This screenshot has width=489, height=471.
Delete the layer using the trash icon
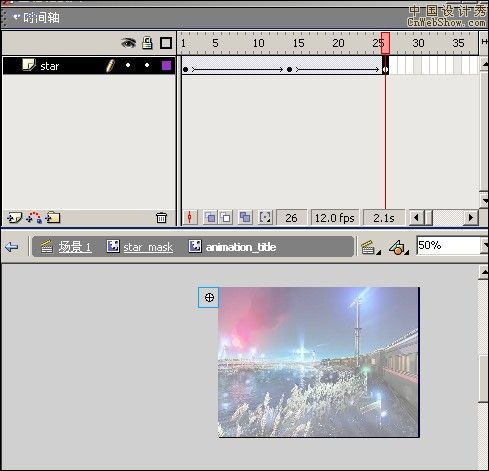(161, 218)
